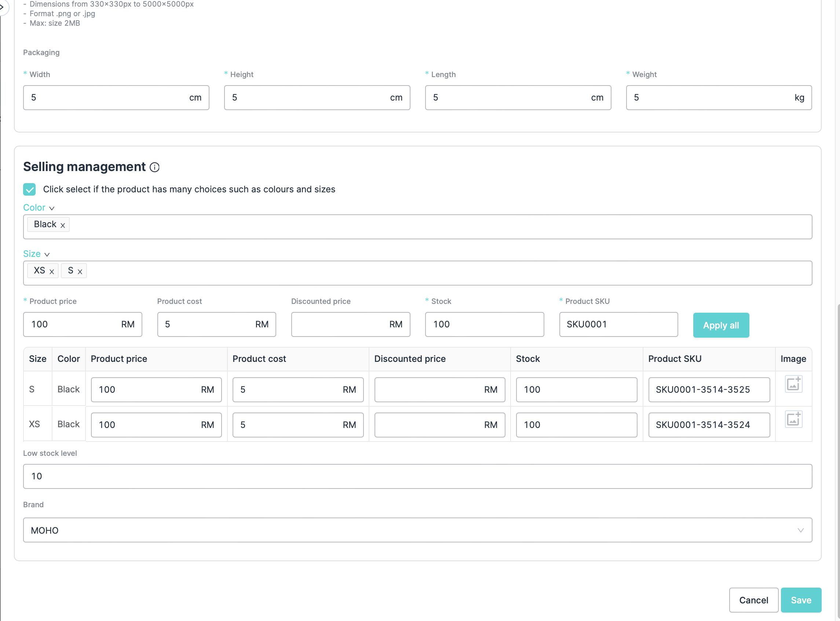This screenshot has height=621, width=840.
Task: Remove the Black color tag
Action: pyautogui.click(x=63, y=225)
